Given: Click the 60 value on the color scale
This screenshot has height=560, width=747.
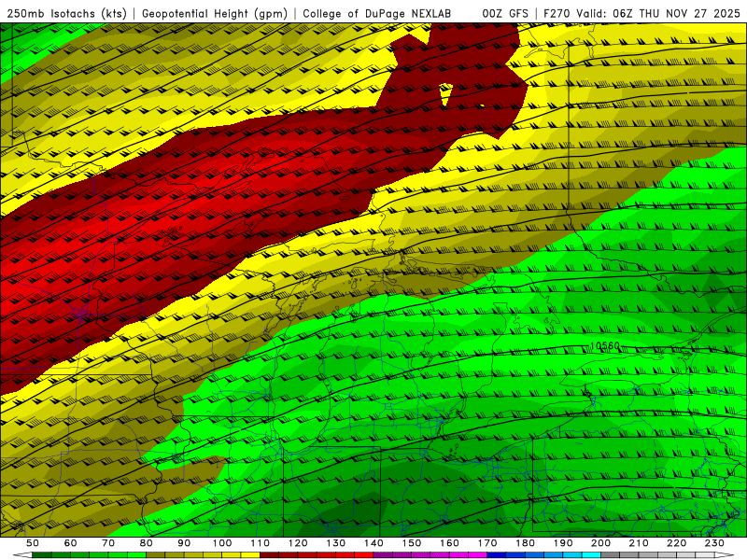Looking at the screenshot, I should click(x=70, y=543).
